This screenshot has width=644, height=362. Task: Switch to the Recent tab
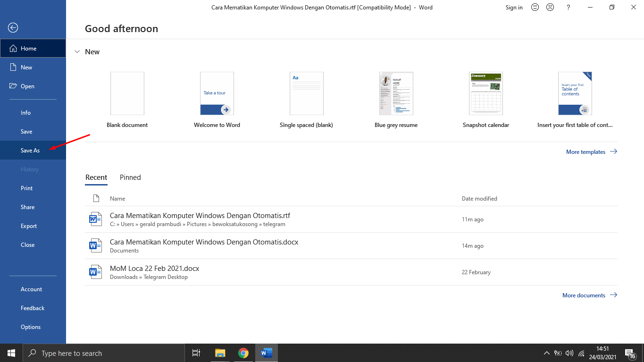point(96,177)
